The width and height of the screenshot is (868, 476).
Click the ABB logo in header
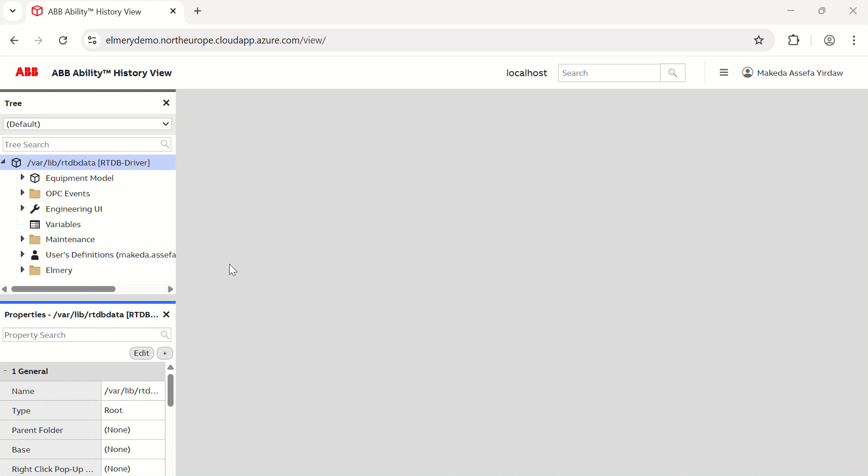pyautogui.click(x=27, y=72)
